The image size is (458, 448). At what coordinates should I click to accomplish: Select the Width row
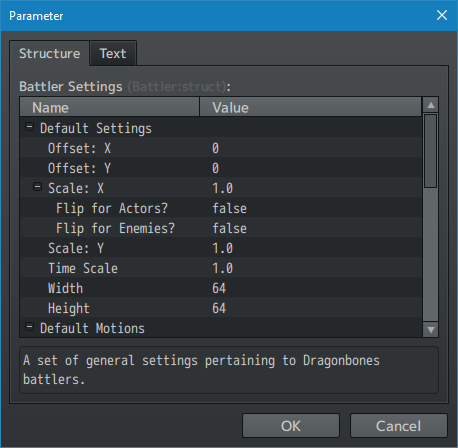pyautogui.click(x=221, y=288)
